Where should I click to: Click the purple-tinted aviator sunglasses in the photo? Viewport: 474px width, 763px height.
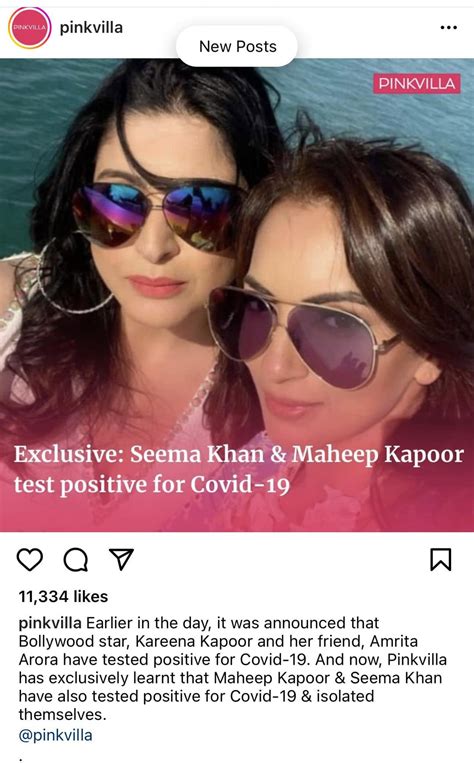tap(302, 335)
